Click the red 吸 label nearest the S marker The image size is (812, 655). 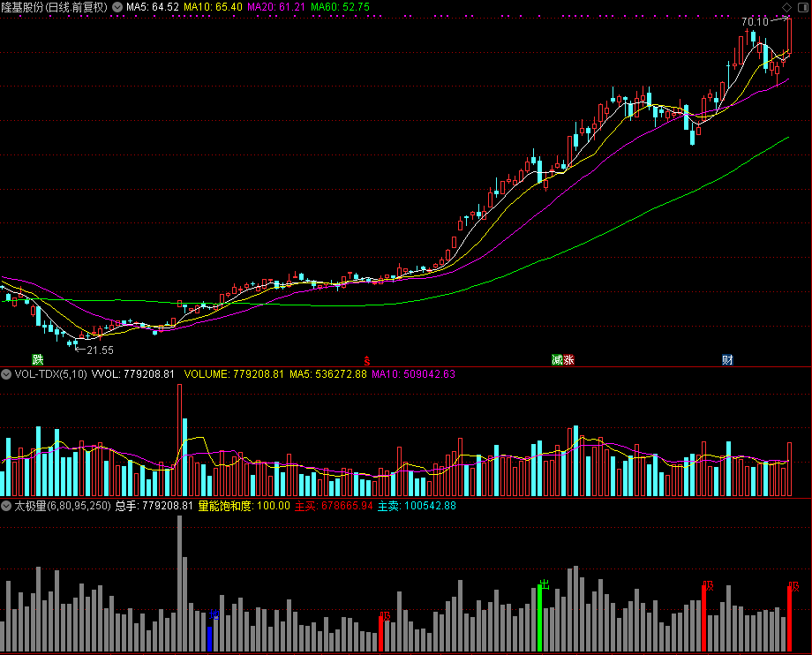[x=385, y=615]
